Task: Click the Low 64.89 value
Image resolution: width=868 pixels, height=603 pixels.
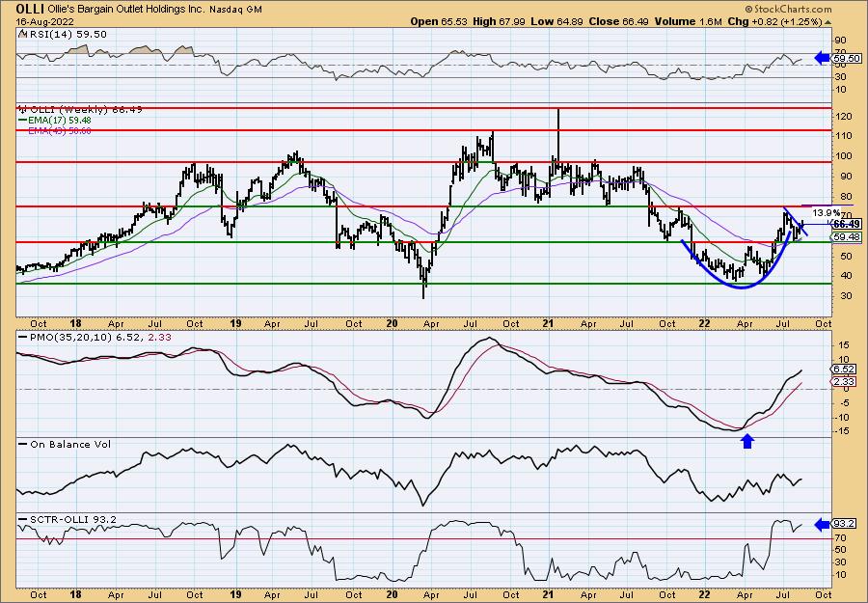Action: [556, 21]
